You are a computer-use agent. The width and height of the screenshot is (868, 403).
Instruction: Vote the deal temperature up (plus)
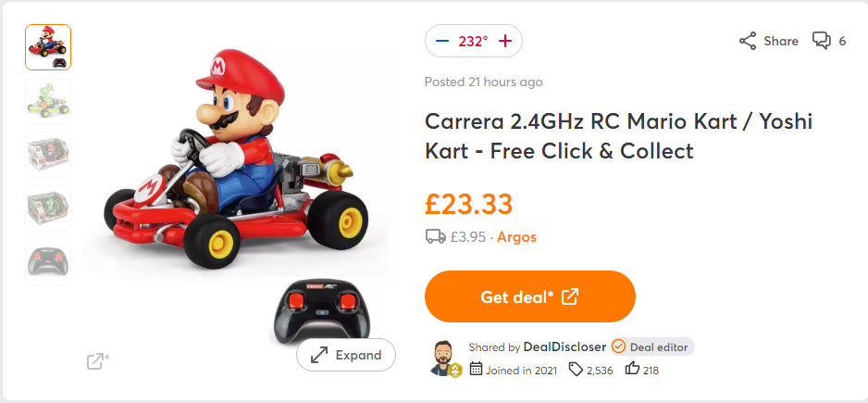pyautogui.click(x=505, y=41)
